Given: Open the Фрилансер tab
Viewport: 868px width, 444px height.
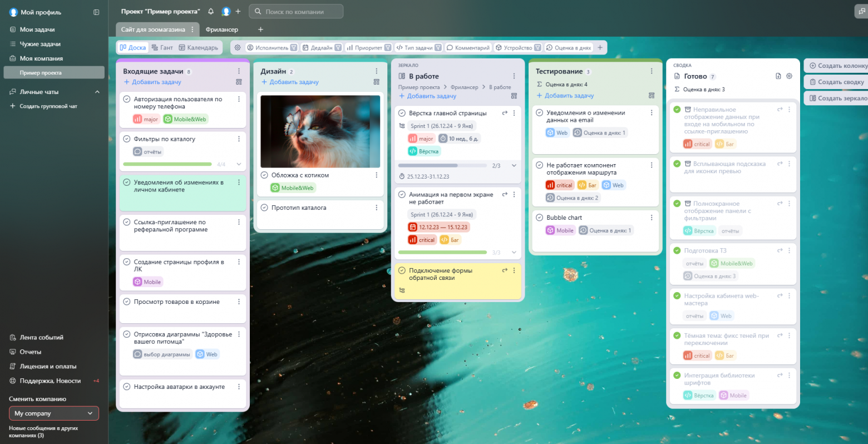Looking at the screenshot, I should [221, 29].
